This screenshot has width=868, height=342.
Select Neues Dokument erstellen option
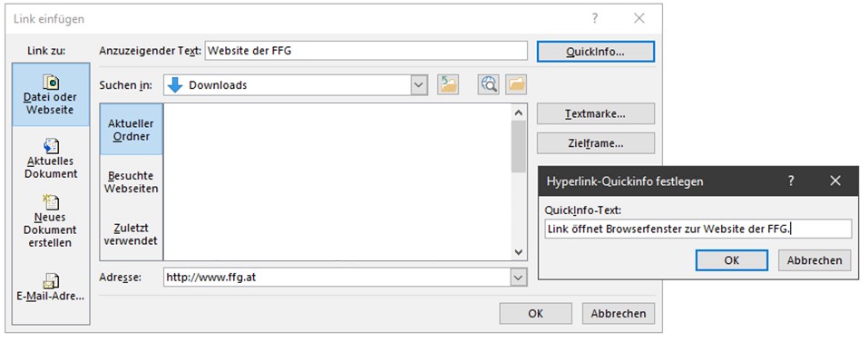(x=51, y=220)
